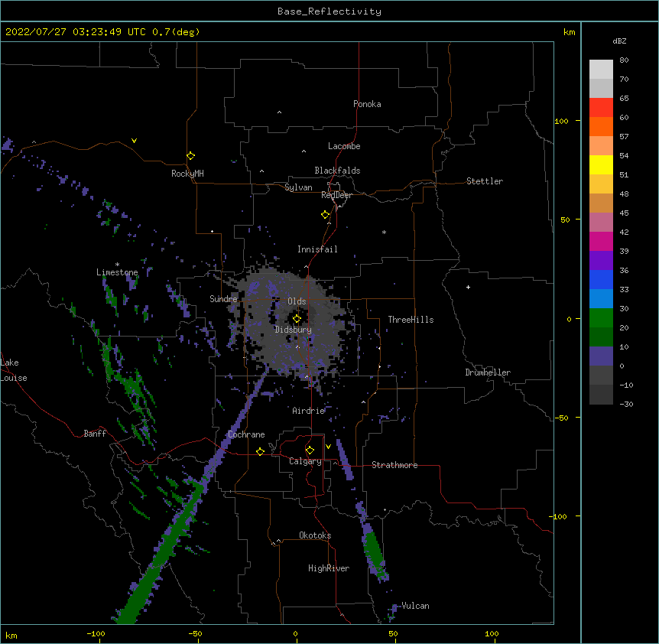Click the yellow diamond marker above Calgary label
Viewport: 659px width, 644px height.
[x=310, y=450]
